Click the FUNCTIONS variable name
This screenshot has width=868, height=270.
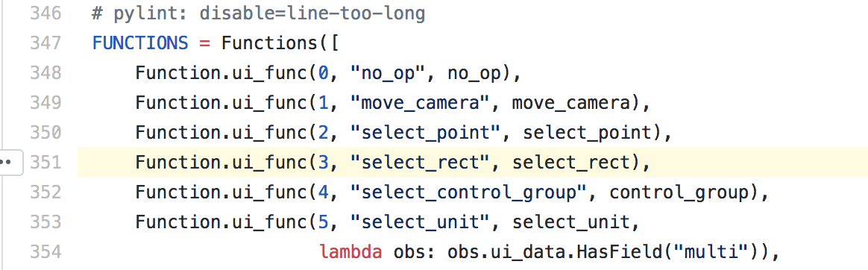[140, 43]
